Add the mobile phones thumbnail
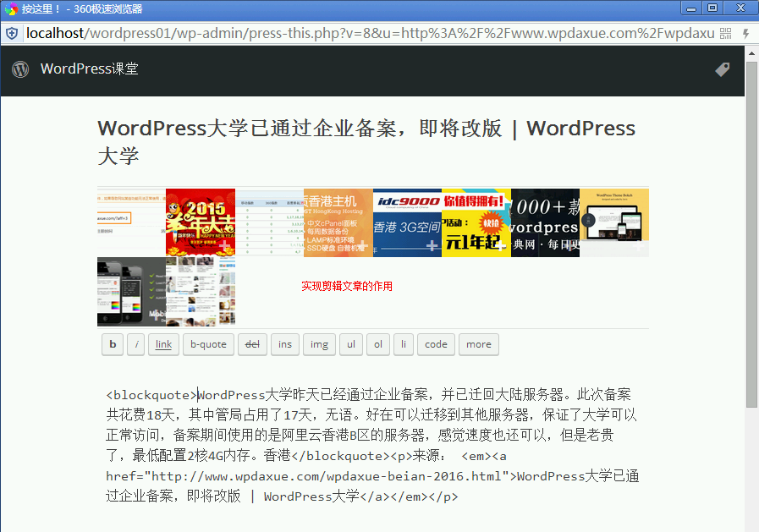 point(132,291)
